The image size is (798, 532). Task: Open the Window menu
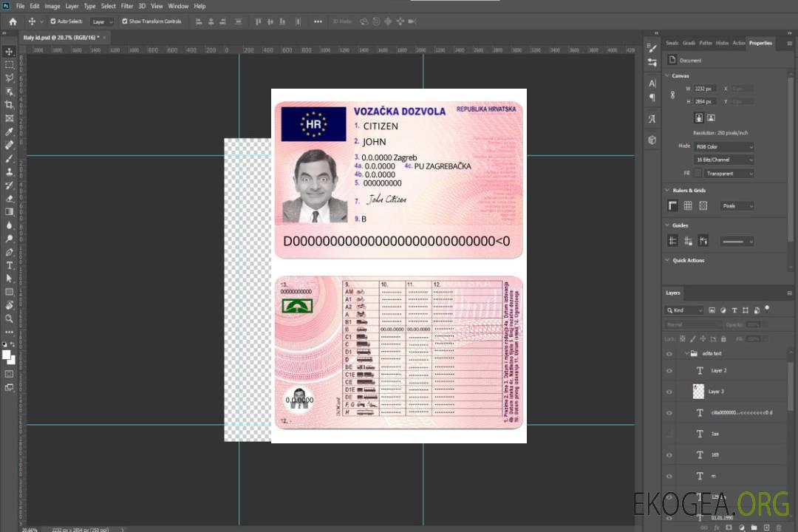click(x=178, y=6)
